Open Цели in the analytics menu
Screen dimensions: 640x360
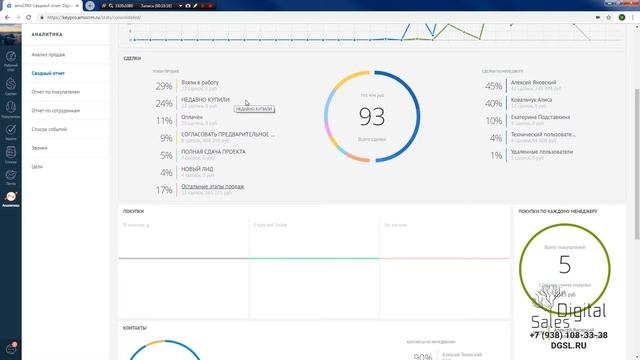tap(37, 167)
